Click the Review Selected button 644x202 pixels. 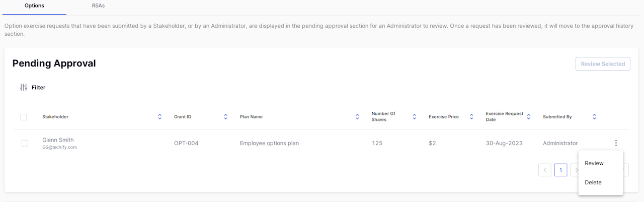coord(603,64)
